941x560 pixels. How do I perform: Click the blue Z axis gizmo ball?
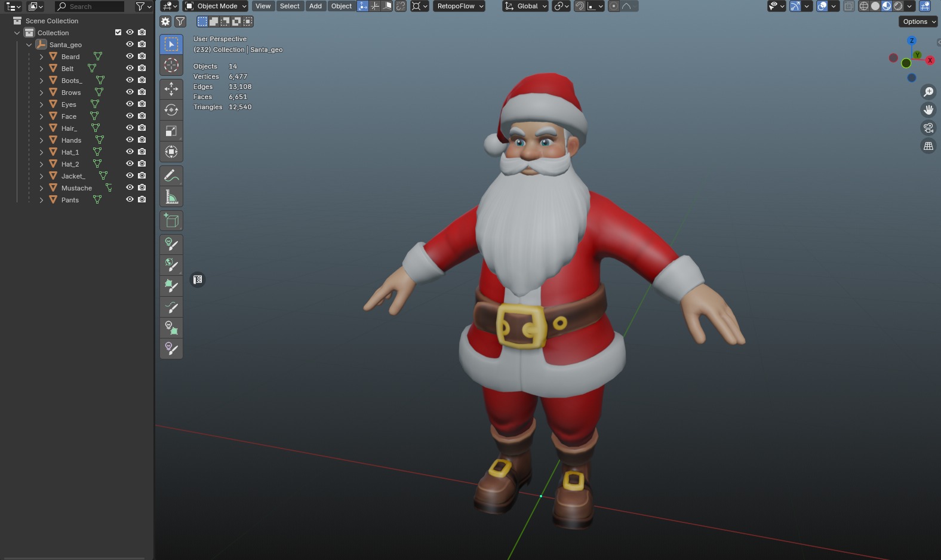click(x=912, y=41)
